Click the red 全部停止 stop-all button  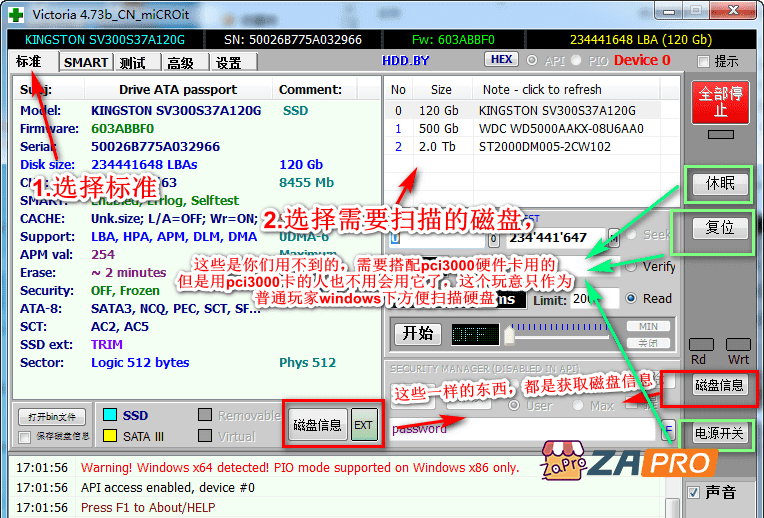(x=719, y=101)
